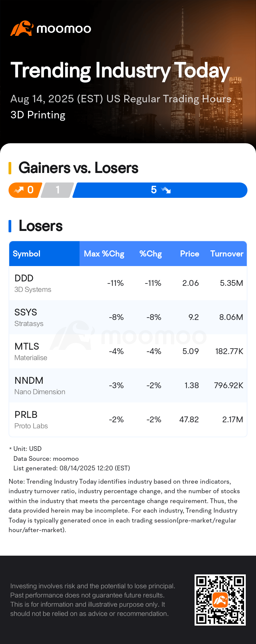Select the MTLS Materialise row
The image size is (256, 644).
(x=128, y=351)
